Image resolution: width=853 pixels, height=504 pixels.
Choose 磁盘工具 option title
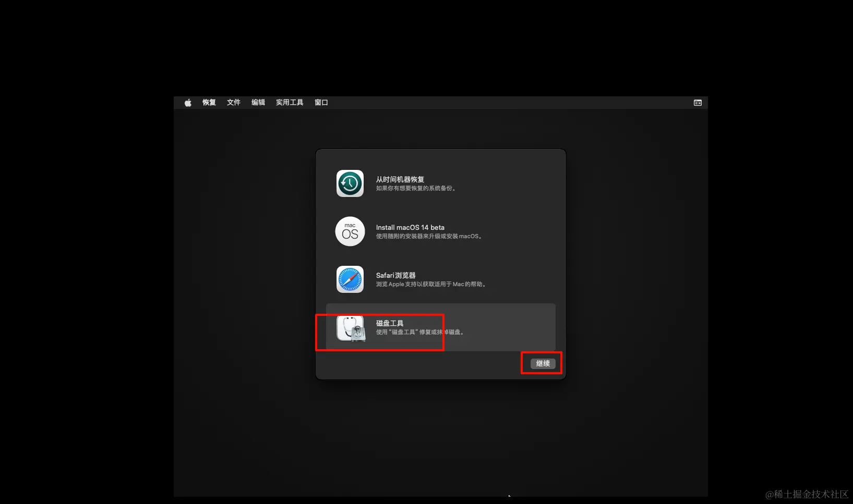[390, 323]
